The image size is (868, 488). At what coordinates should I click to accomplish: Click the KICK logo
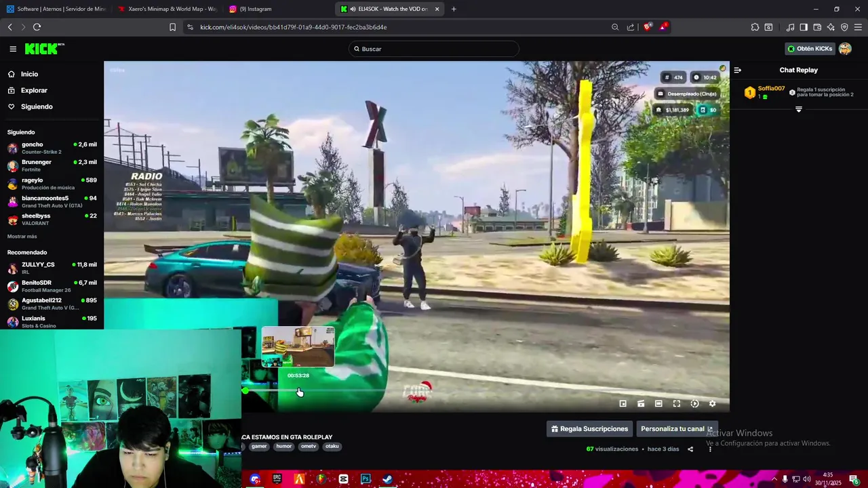(x=44, y=49)
